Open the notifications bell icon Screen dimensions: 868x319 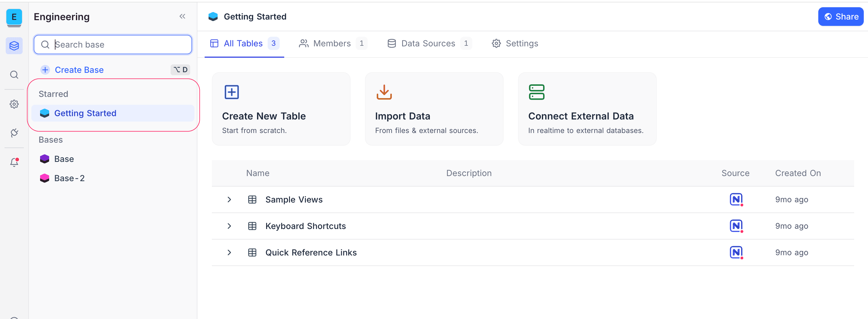pyautogui.click(x=14, y=162)
